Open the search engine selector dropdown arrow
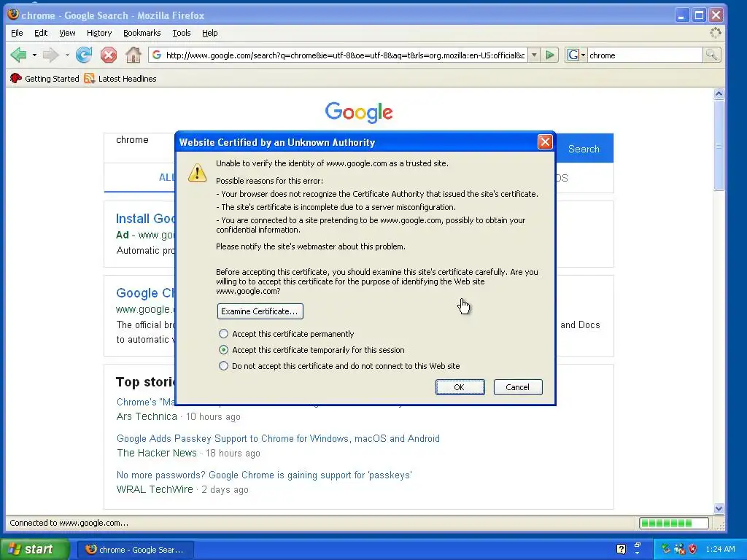The image size is (747, 560). 583,55
